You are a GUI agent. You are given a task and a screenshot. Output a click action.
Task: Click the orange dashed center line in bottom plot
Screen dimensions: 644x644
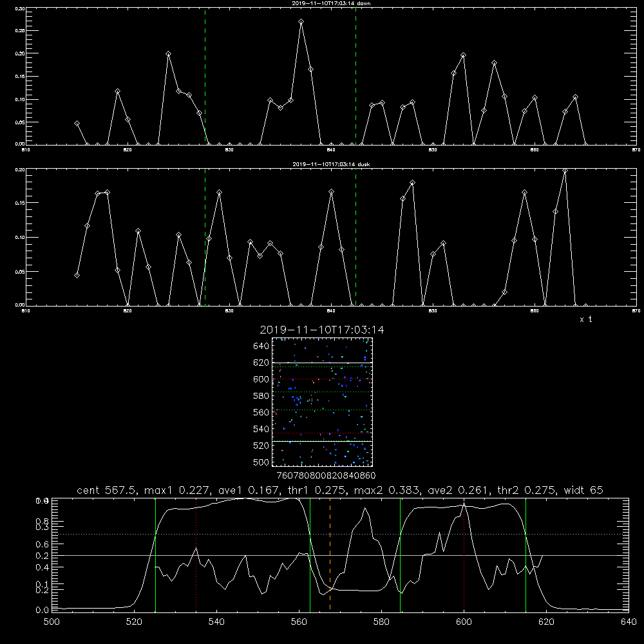(x=330, y=554)
